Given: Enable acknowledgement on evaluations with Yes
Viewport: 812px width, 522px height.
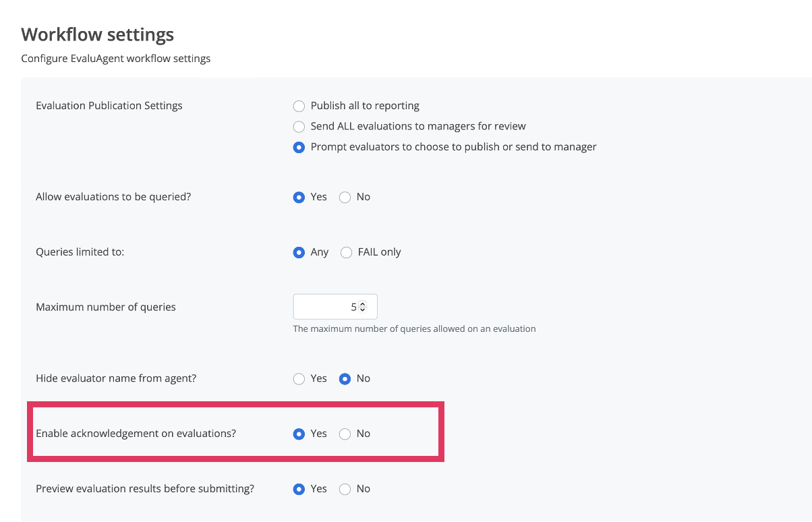Looking at the screenshot, I should click(x=299, y=434).
